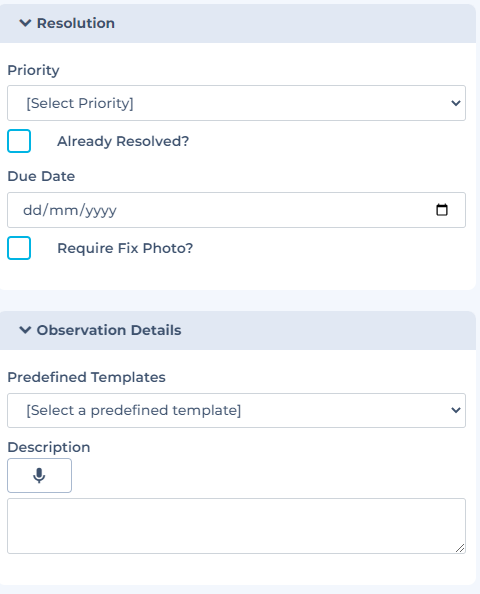Click the 'Require Fix Photo?' label text

point(125,248)
